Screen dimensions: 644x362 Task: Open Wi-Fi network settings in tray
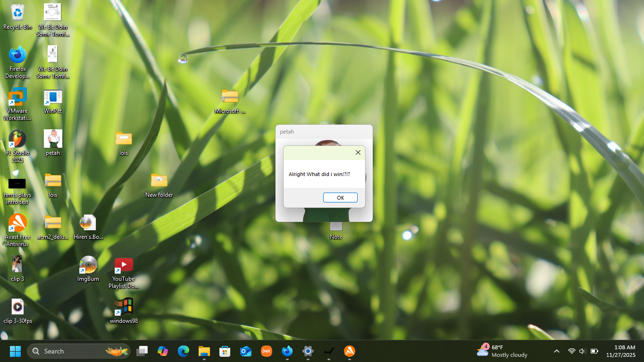coord(571,351)
